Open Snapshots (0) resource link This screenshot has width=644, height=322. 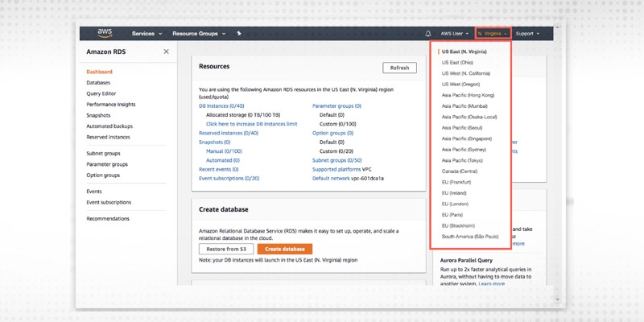point(214,142)
